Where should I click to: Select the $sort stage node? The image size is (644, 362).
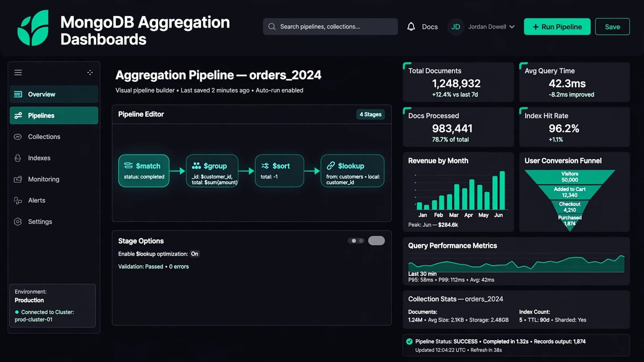point(279,171)
